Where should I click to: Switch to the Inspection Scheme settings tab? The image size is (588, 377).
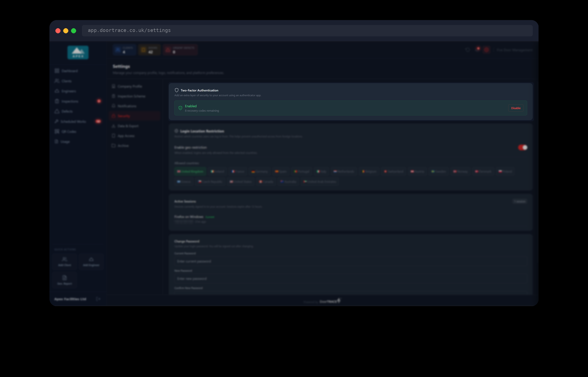pyautogui.click(x=135, y=96)
